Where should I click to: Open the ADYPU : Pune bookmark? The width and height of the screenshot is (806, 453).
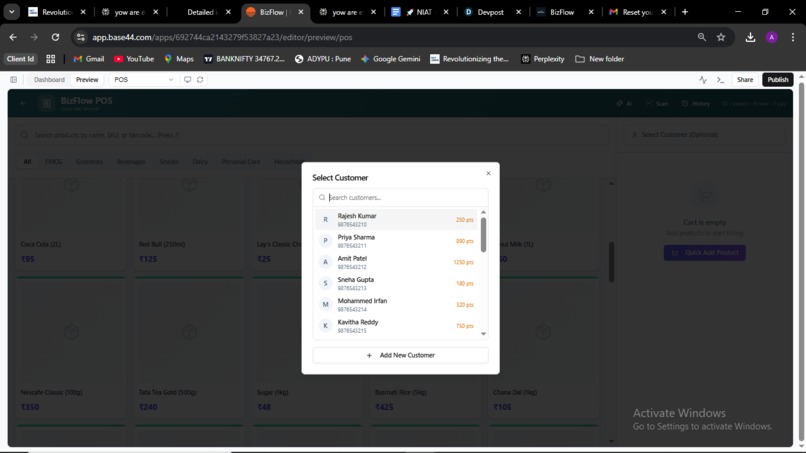tap(323, 59)
